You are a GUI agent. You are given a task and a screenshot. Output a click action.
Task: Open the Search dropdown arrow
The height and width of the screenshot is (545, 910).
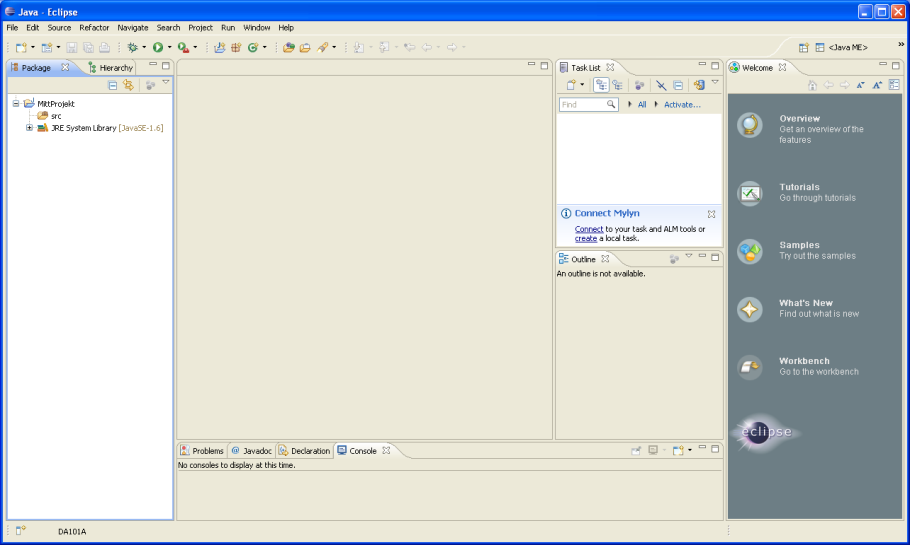tap(334, 48)
